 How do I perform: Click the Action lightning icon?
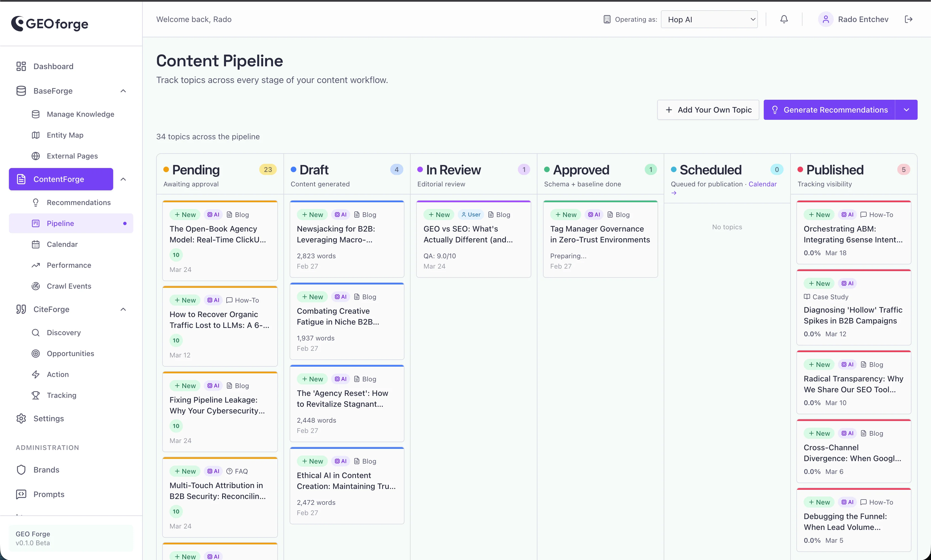(x=35, y=374)
